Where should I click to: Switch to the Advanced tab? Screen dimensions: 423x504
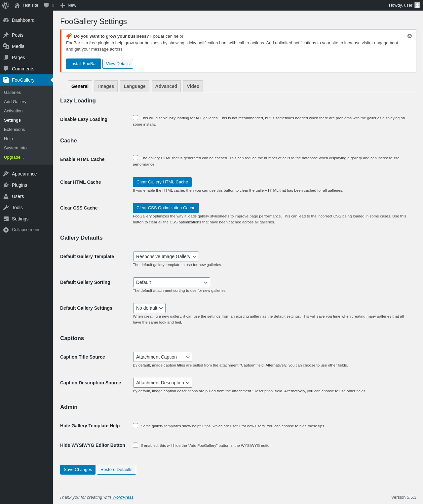pyautogui.click(x=166, y=86)
